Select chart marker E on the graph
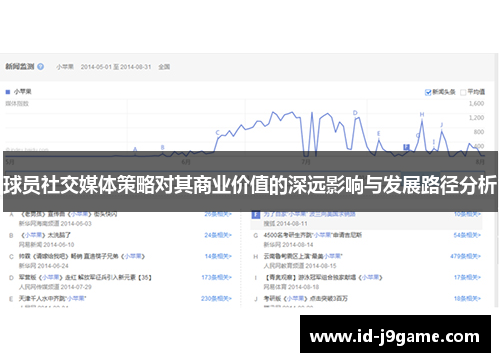This screenshot has width=500, height=362. point(378,134)
